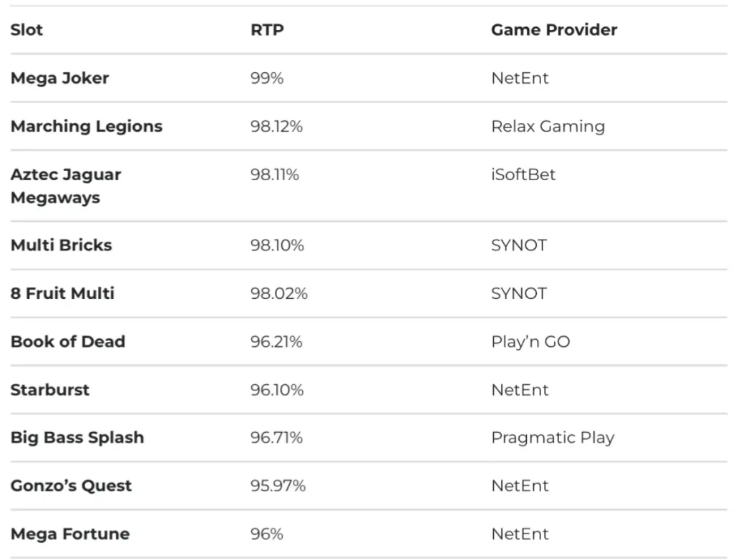
Task: Click Aztec Jaguar Megaways slot name
Action: coord(65,186)
